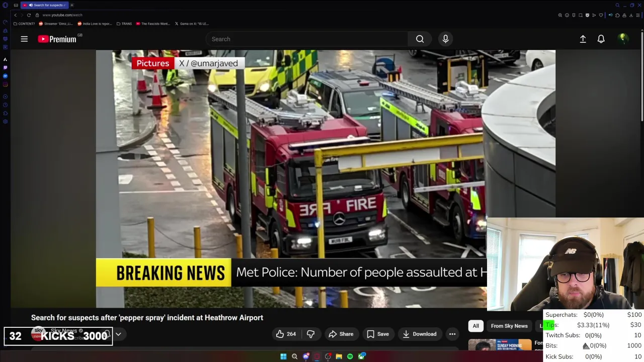Like the video with thumbs up
644x362 pixels.
(280, 334)
